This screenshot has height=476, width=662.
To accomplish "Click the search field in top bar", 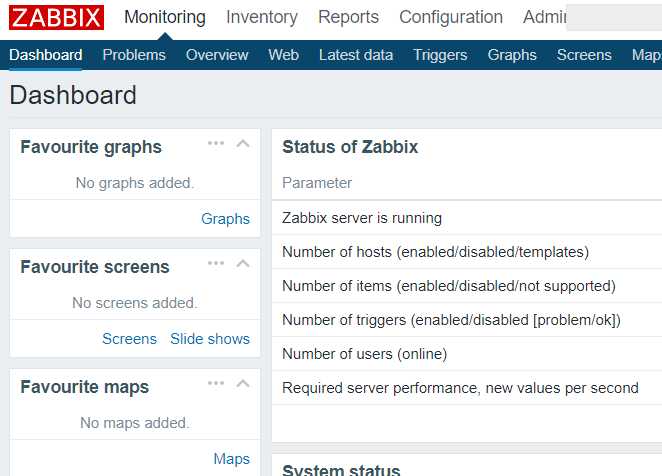I will [x=614, y=17].
